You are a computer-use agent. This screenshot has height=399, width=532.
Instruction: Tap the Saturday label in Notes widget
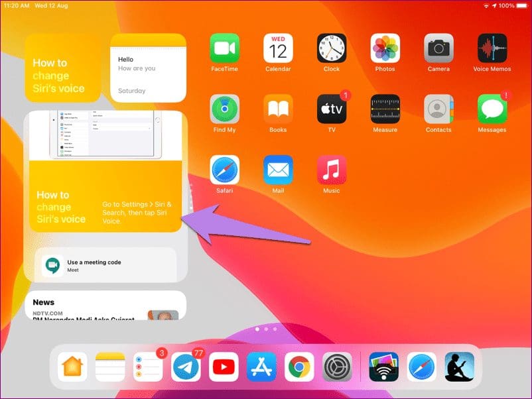point(131,91)
